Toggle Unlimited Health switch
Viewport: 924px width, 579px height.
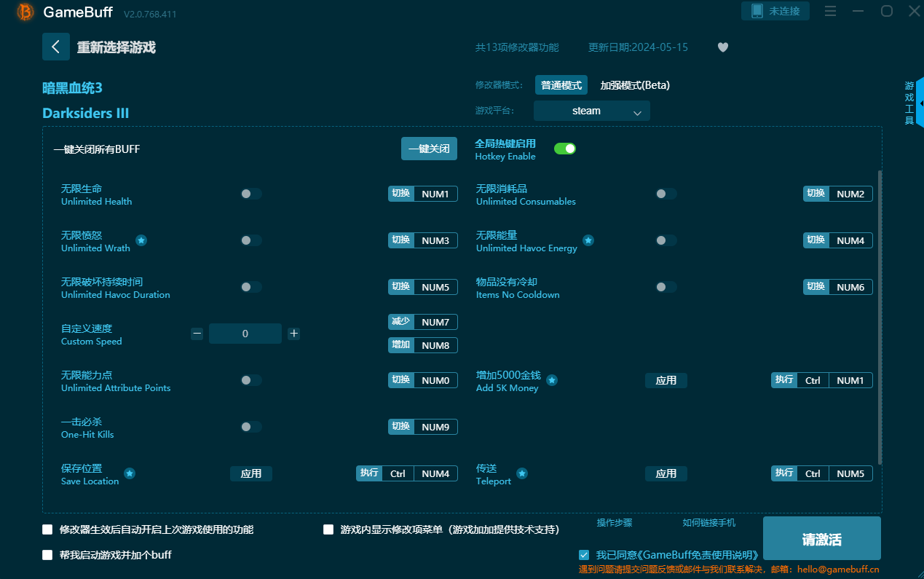coord(251,194)
